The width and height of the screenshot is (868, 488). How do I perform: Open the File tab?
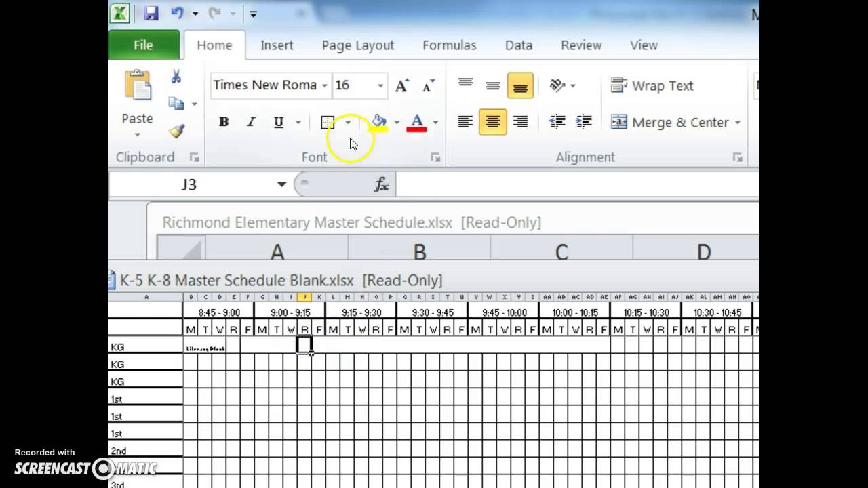143,45
